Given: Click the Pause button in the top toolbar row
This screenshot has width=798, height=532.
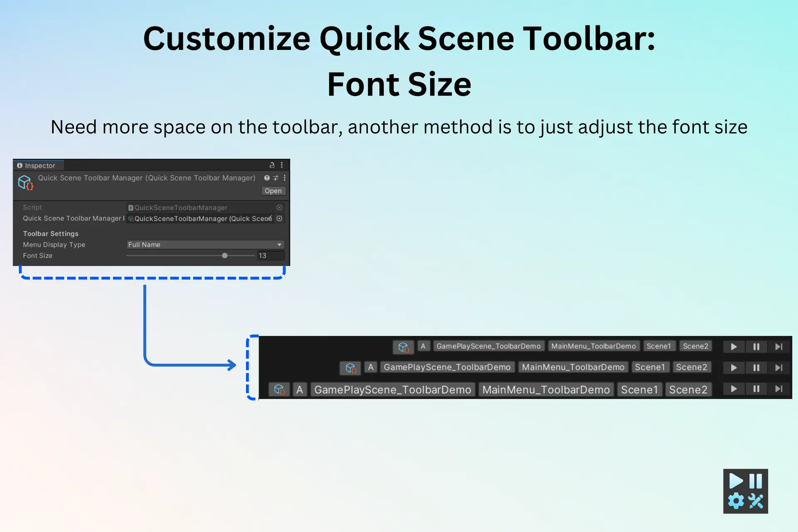Looking at the screenshot, I should pos(756,347).
